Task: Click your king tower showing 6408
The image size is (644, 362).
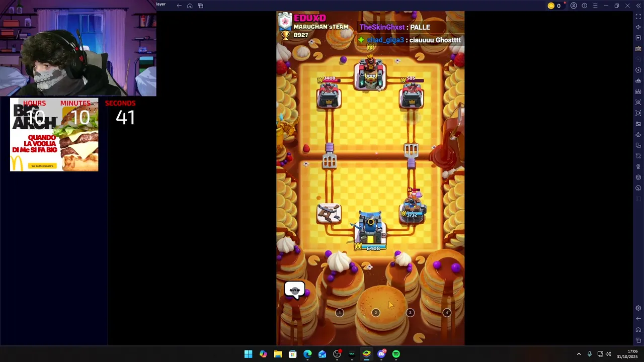Action: 370,231
